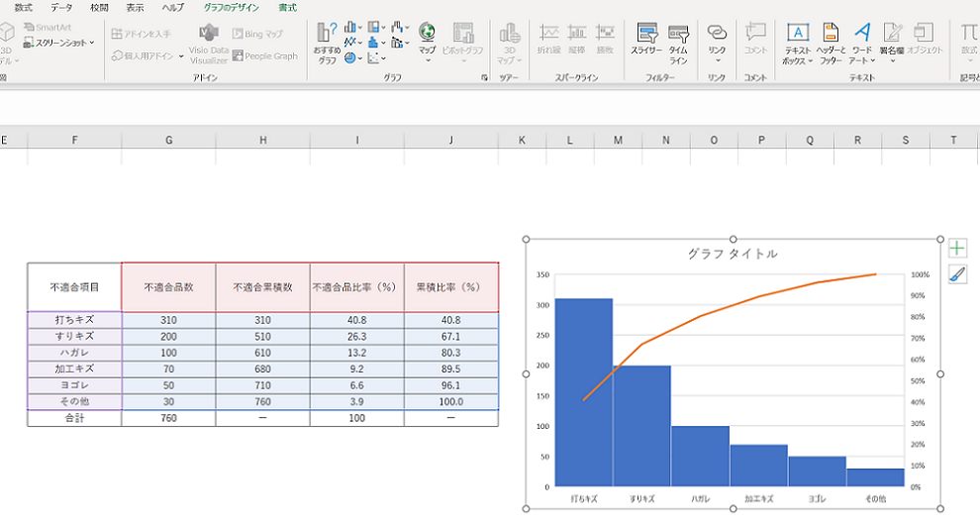Click the People Graph add-in

click(264, 56)
